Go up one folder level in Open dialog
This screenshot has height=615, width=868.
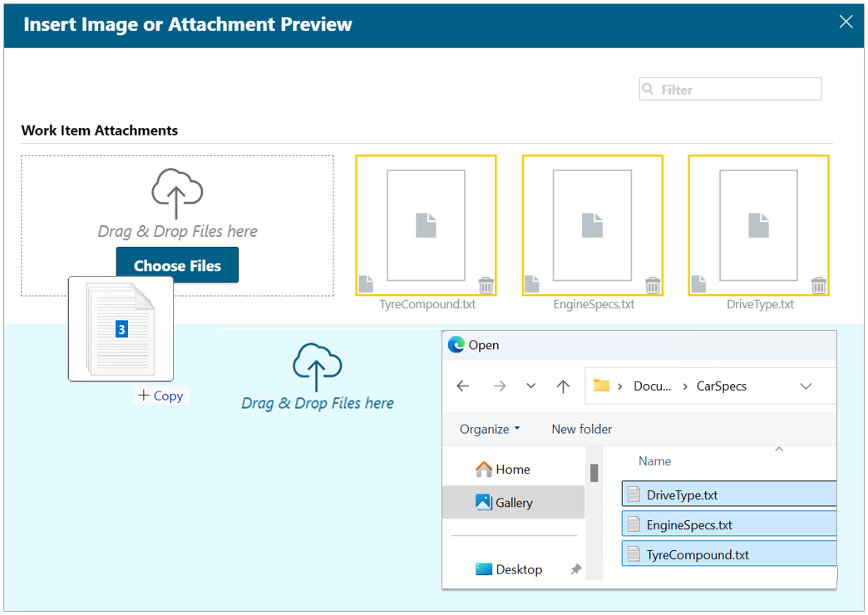pos(563,386)
